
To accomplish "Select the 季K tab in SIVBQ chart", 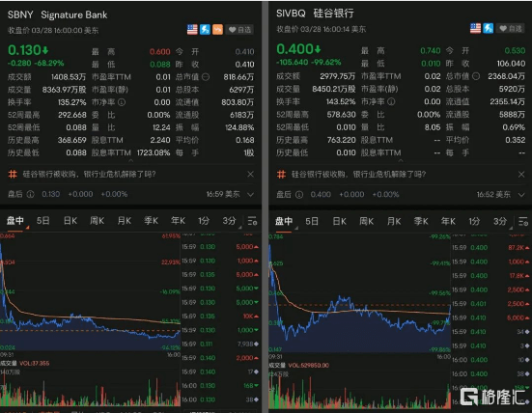I will (421, 221).
